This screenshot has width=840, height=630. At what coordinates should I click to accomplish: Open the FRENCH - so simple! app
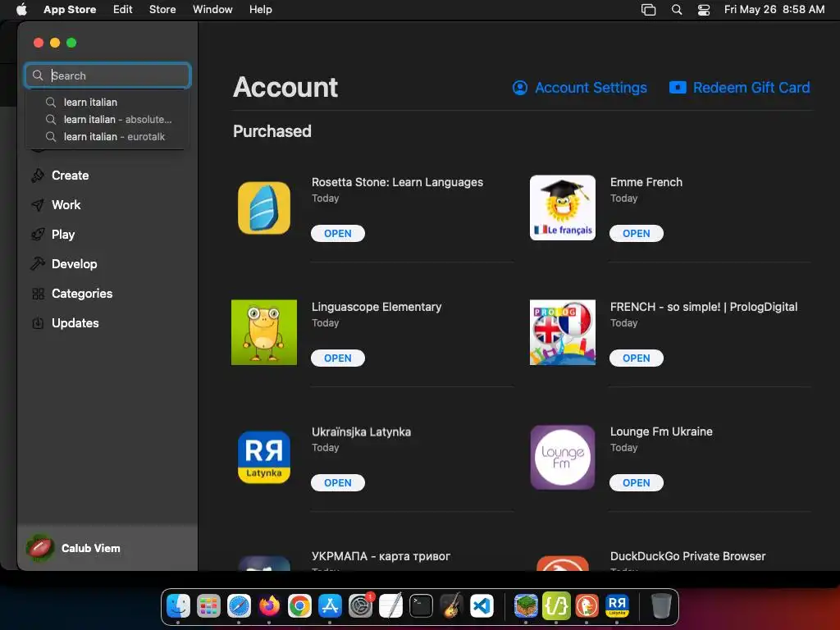pos(636,358)
